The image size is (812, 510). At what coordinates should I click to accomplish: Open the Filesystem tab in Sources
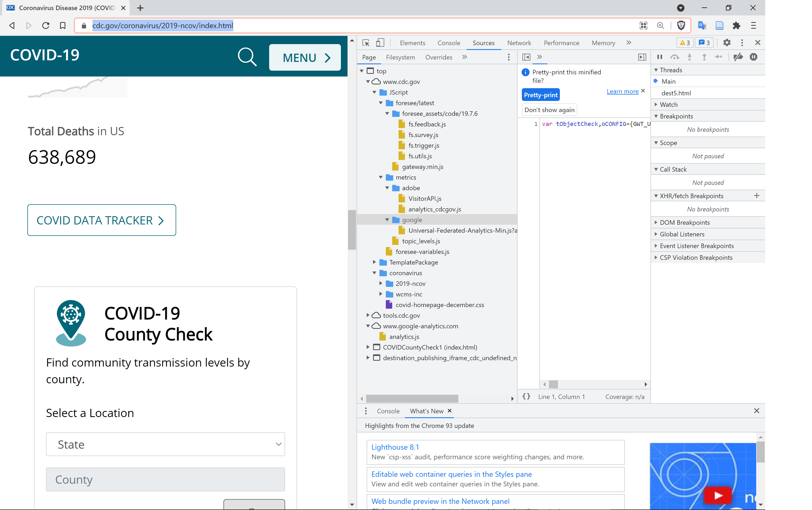point(400,57)
